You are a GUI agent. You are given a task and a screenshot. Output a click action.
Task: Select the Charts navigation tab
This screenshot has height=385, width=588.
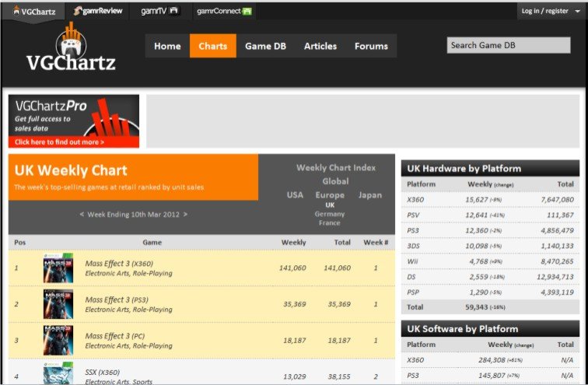point(213,46)
